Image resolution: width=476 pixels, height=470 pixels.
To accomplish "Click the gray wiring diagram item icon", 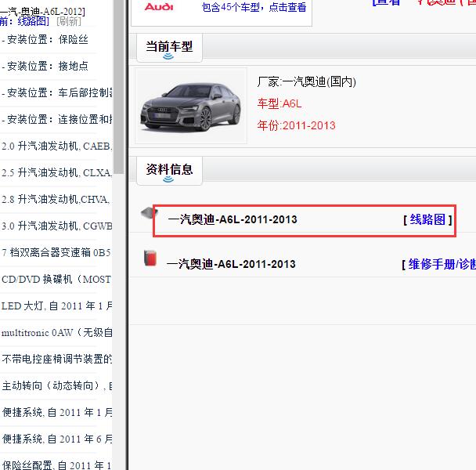I will pos(149,212).
